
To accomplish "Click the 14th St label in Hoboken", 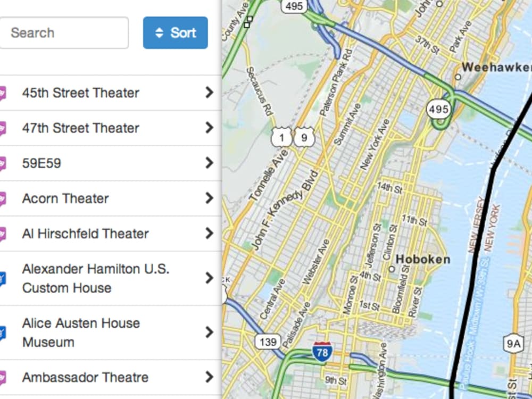I will click(x=389, y=188).
